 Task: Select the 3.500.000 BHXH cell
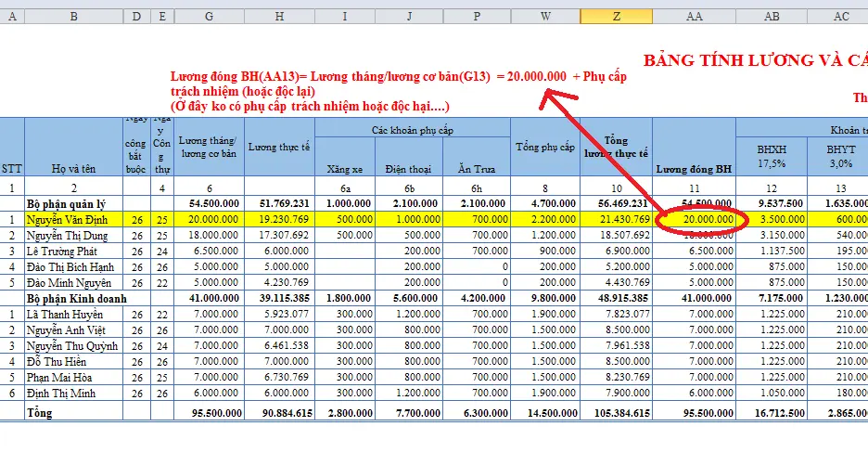click(772, 219)
